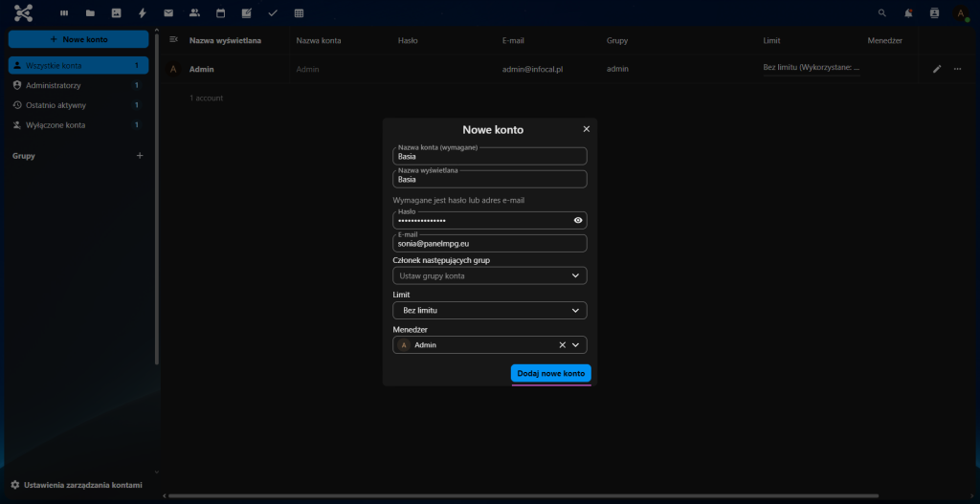Image resolution: width=980 pixels, height=504 pixels.
Task: Click the search magnifier icon
Action: coord(882,13)
